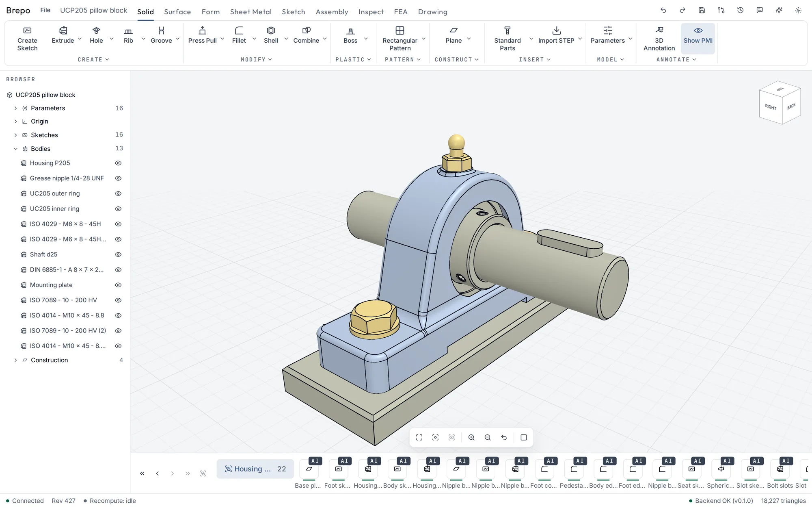Open the MODIFY group dropdown
The width and height of the screenshot is (812, 508).
coord(256,59)
